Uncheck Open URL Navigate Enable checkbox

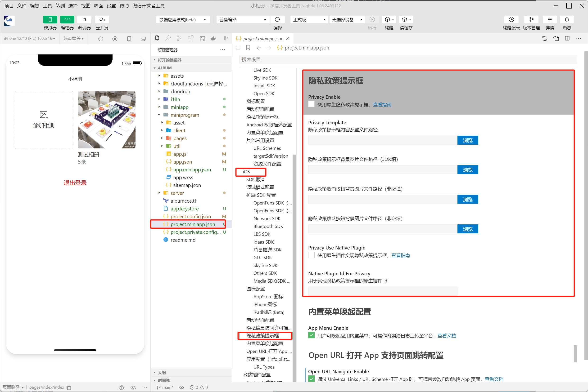[311, 379]
